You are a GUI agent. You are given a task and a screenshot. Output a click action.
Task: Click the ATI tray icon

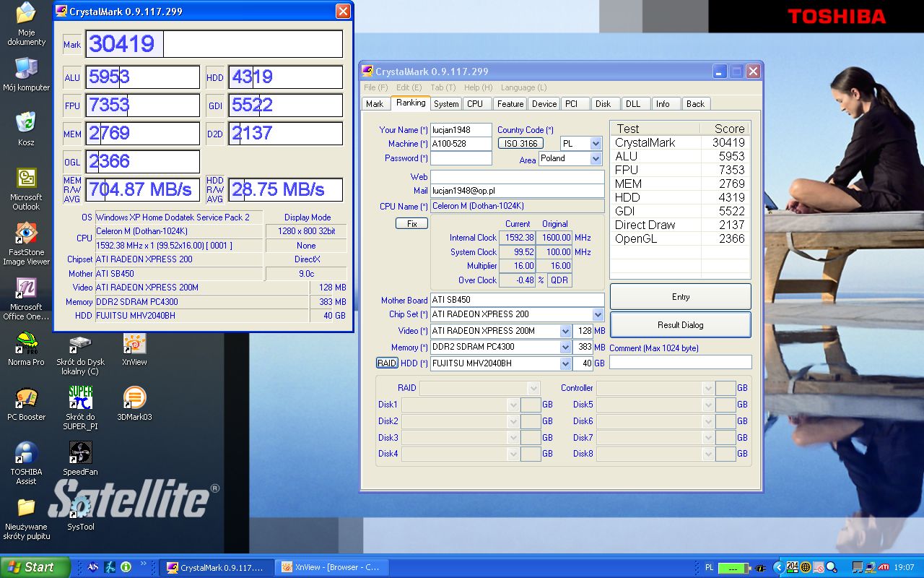pos(883,567)
